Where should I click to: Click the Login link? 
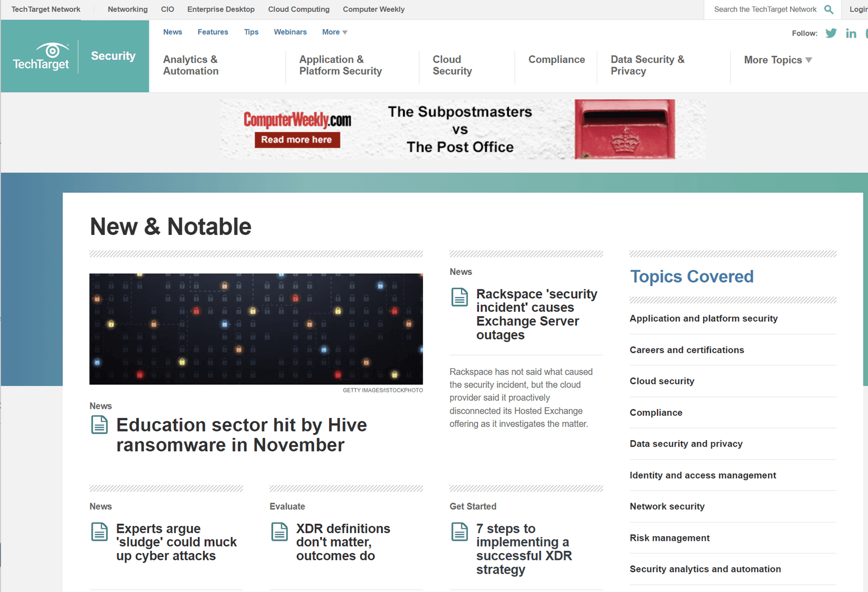click(858, 9)
